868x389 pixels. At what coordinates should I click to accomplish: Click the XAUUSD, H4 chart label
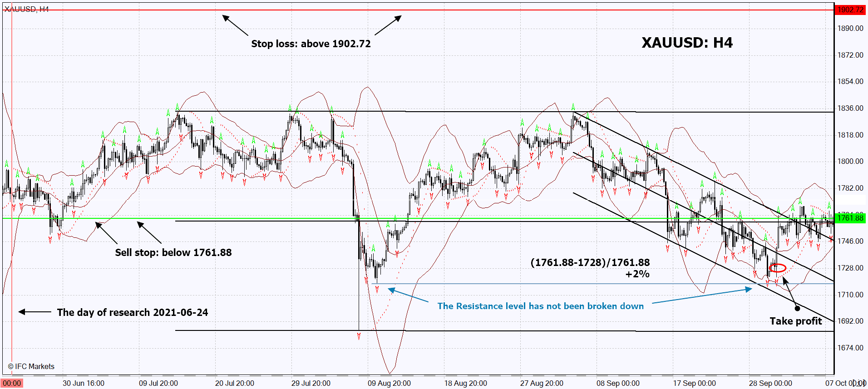click(x=26, y=9)
